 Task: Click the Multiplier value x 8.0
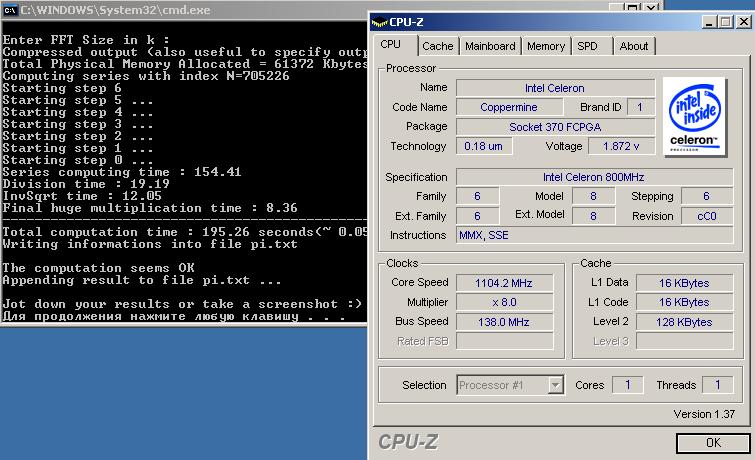click(x=504, y=302)
